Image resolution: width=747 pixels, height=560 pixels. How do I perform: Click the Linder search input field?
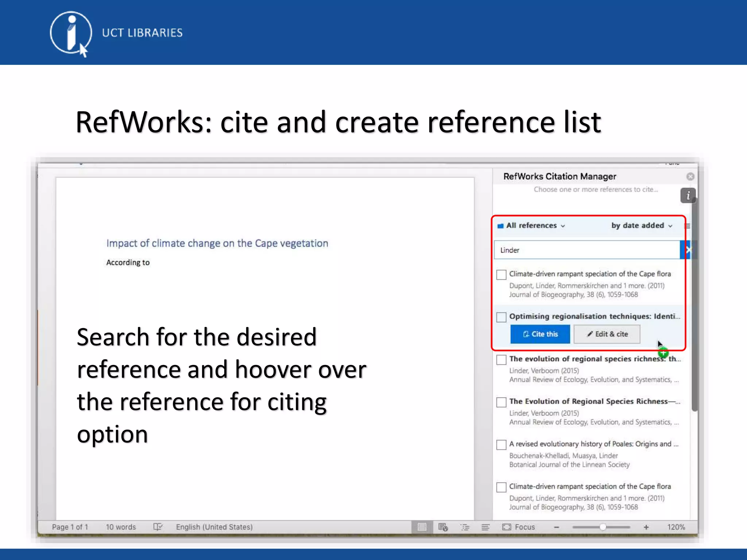pyautogui.click(x=587, y=250)
